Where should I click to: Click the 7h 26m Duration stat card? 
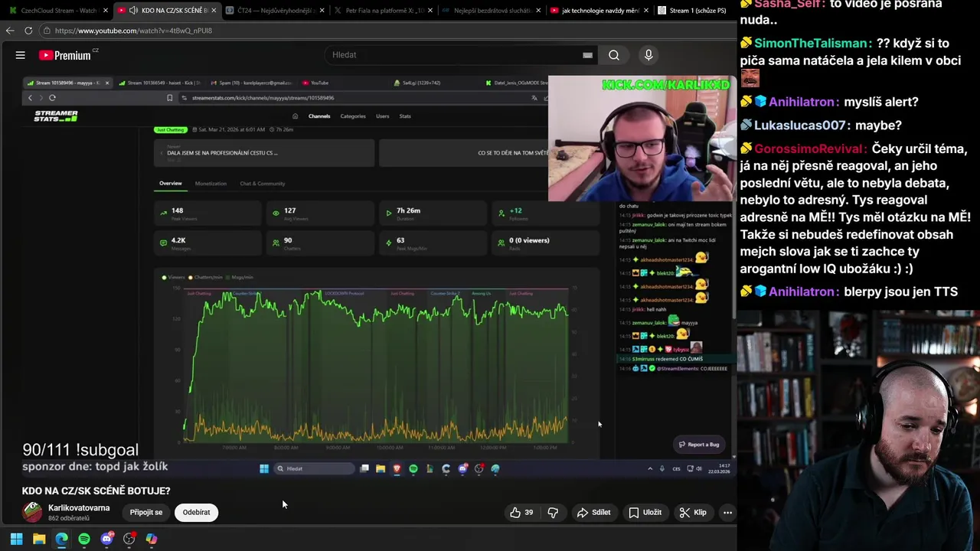[433, 214]
